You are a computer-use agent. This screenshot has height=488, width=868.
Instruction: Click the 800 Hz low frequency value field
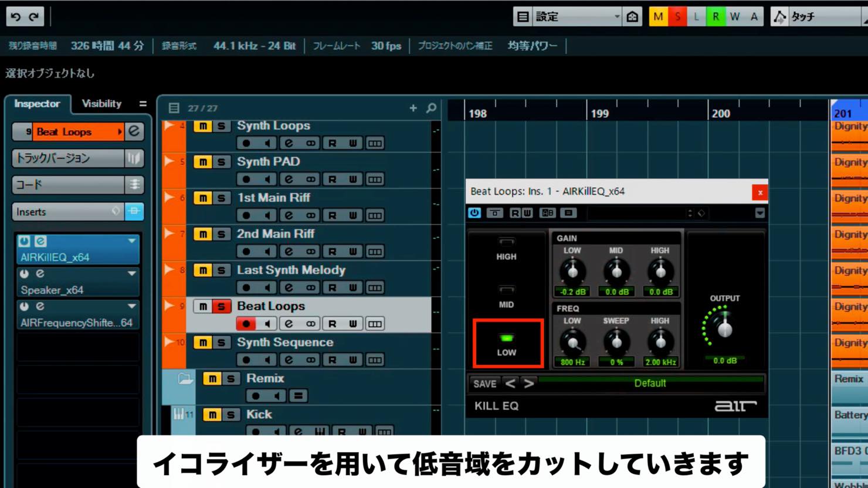pyautogui.click(x=572, y=362)
